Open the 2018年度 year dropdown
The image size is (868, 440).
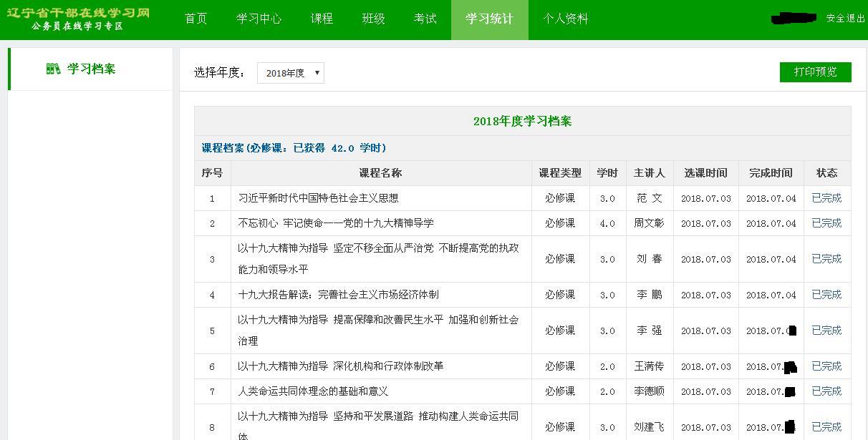[x=290, y=73]
